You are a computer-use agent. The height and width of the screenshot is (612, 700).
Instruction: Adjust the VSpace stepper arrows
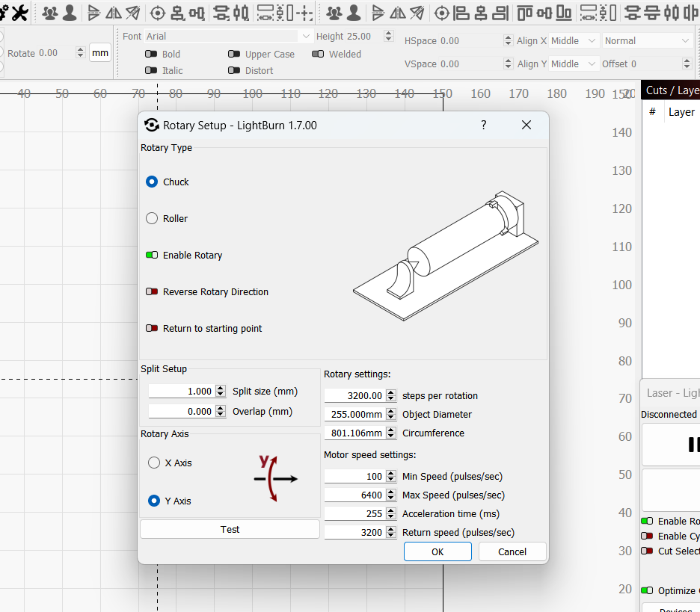508,64
